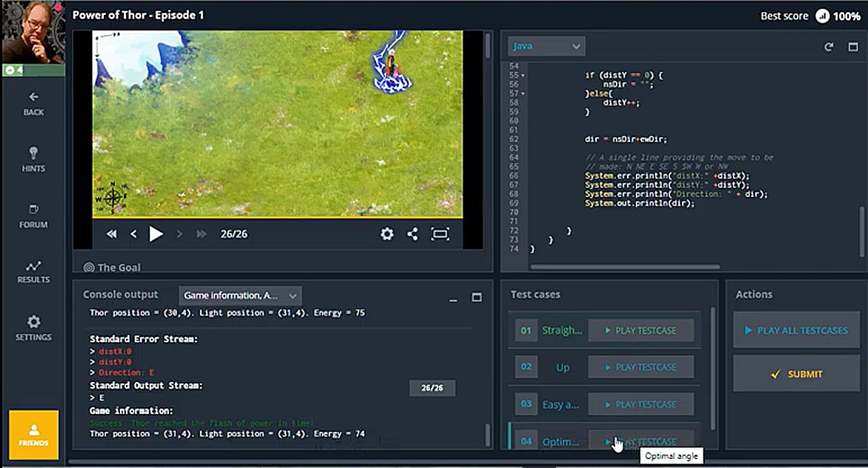Open the video player's playback settings gear
The image size is (868, 468).
tap(386, 233)
